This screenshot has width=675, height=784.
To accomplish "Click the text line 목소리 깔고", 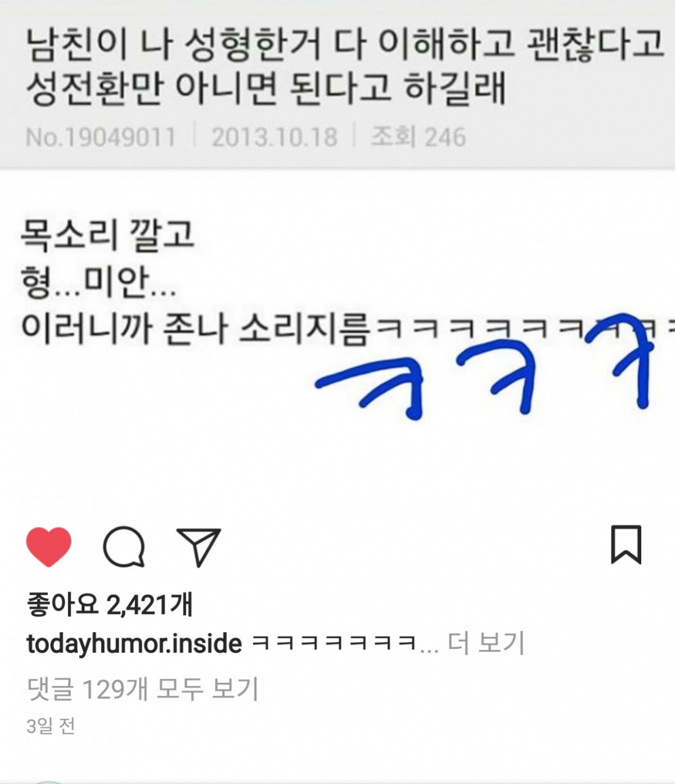I will click(x=107, y=234).
